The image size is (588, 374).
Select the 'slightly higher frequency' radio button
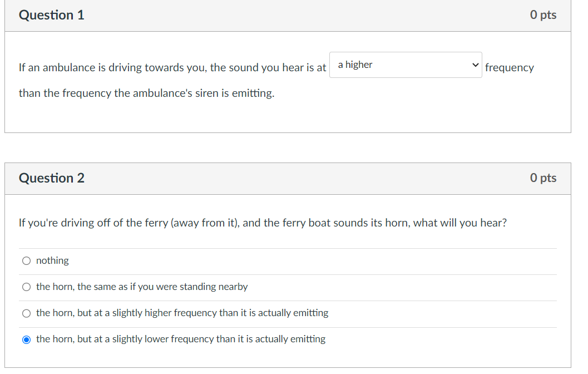[26, 313]
